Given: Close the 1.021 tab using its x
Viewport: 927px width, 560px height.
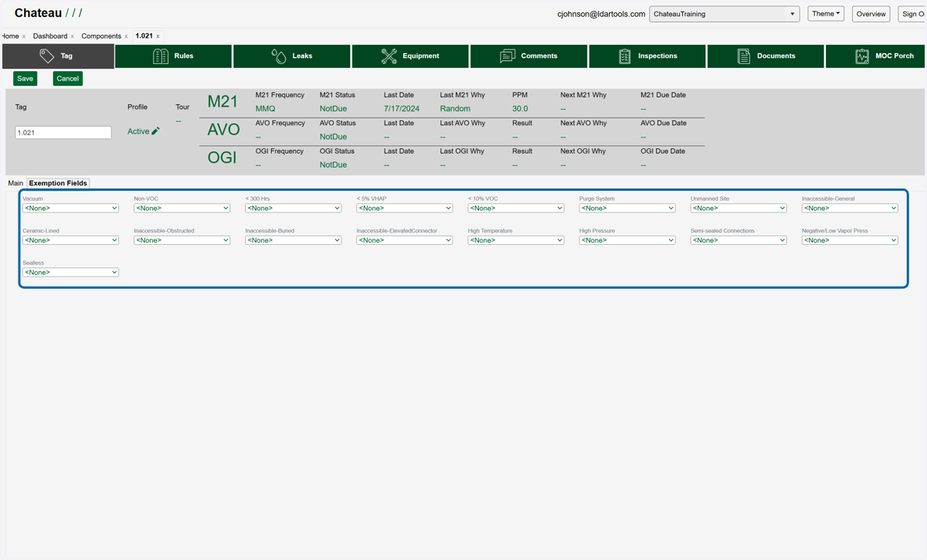Looking at the screenshot, I should pyautogui.click(x=158, y=36).
